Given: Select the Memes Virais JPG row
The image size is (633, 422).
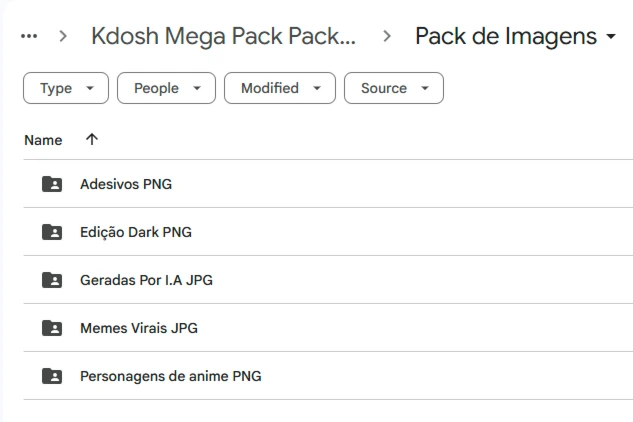Looking at the screenshot, I should [x=328, y=328].
